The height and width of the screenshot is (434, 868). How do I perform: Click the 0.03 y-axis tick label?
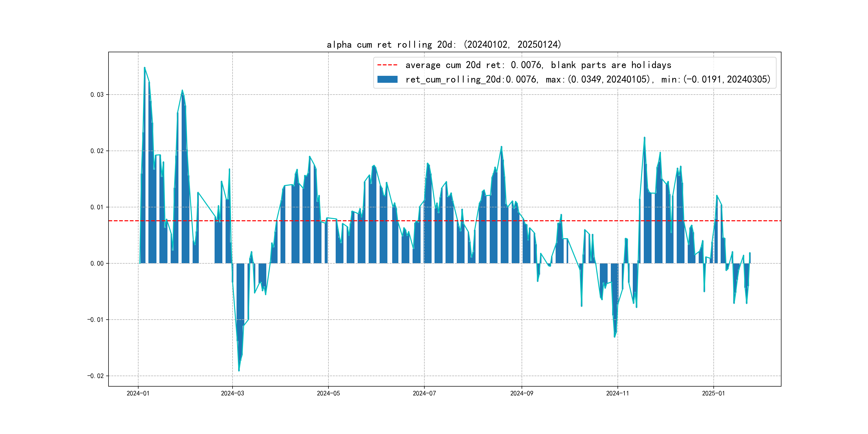tap(97, 95)
